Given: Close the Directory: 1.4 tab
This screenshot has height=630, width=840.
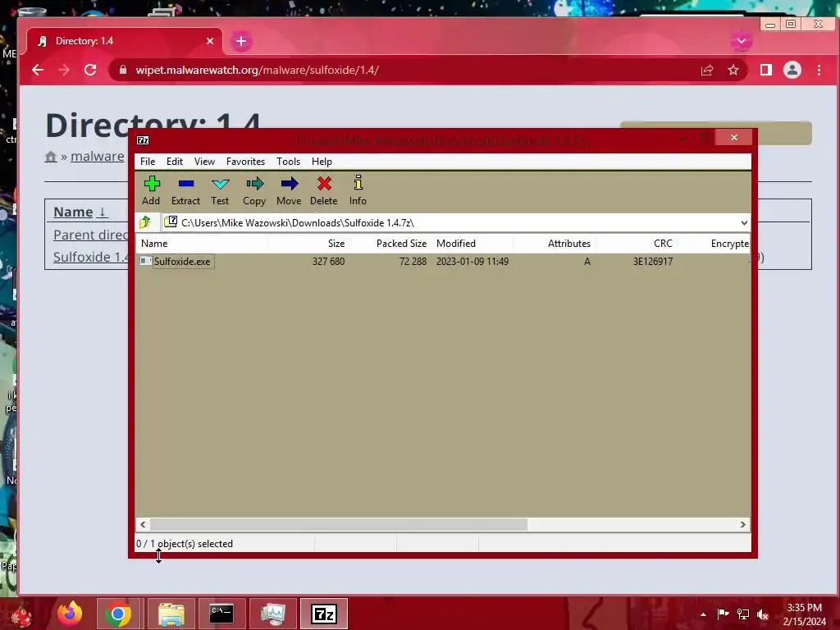Looking at the screenshot, I should 210,41.
